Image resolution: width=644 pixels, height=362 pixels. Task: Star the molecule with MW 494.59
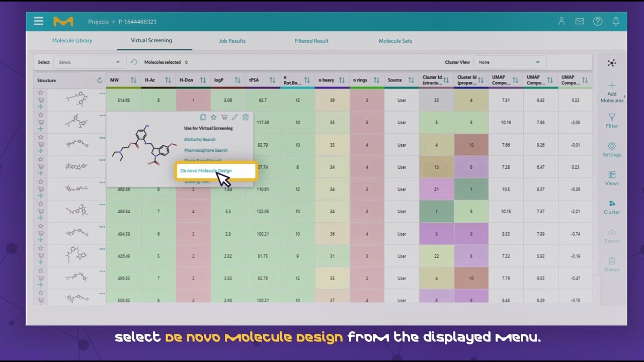41,226
